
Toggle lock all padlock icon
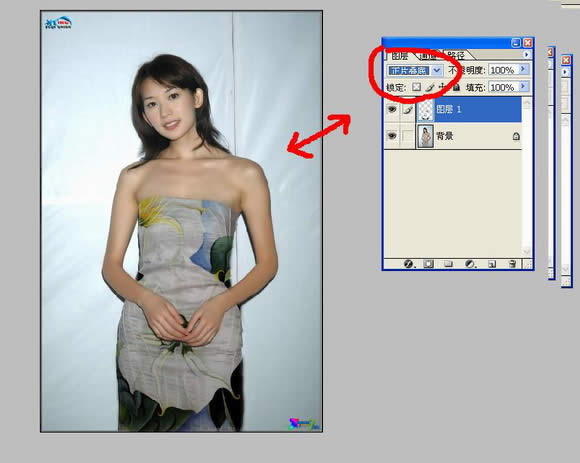pos(456,87)
